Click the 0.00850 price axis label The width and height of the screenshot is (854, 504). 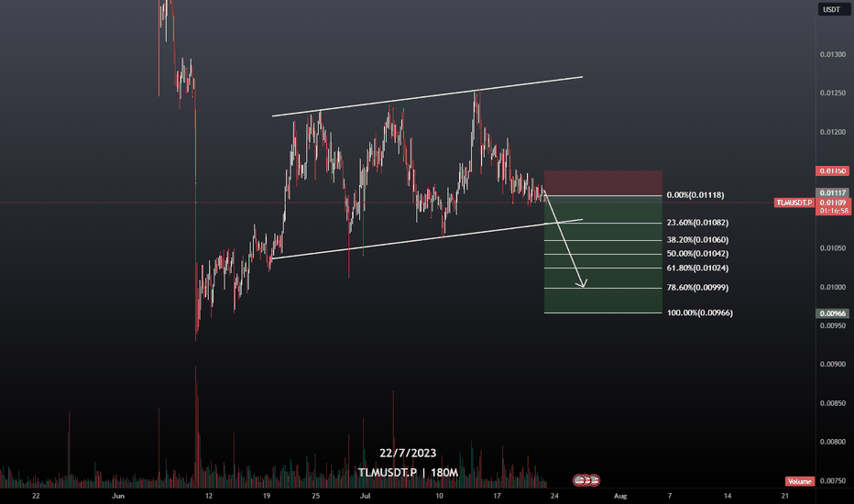(833, 404)
